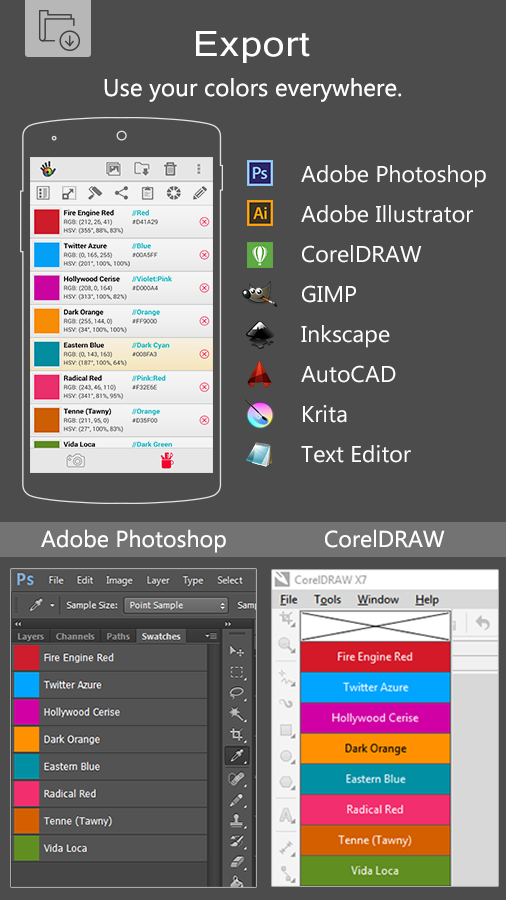The width and height of the screenshot is (506, 900).
Task: Open the Select menu in Photoshop
Action: pos(230,580)
